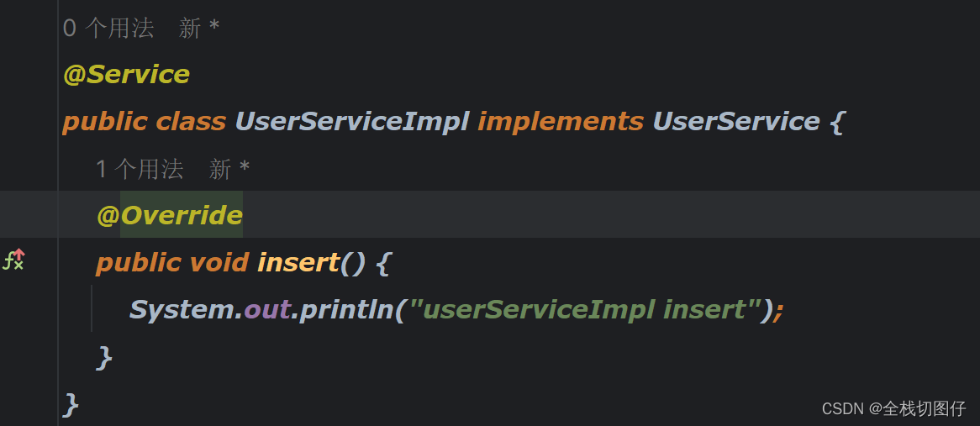Click the purple 'out' field reference

[267, 310]
